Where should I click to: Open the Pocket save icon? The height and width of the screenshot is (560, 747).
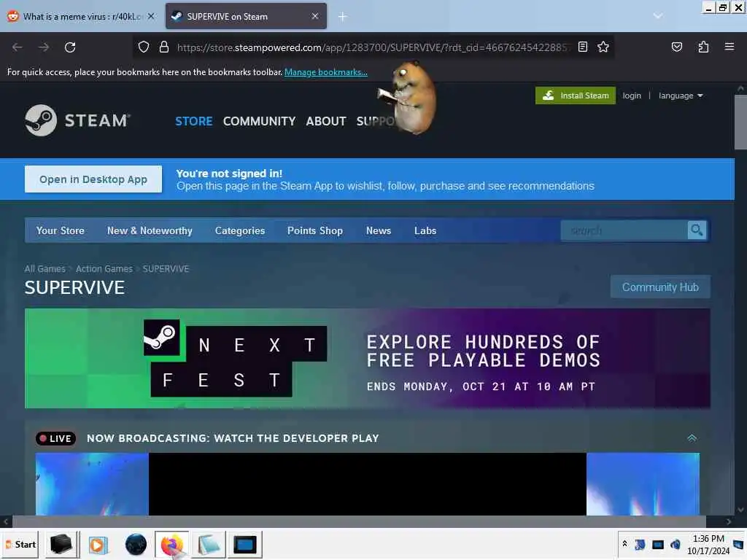676,47
